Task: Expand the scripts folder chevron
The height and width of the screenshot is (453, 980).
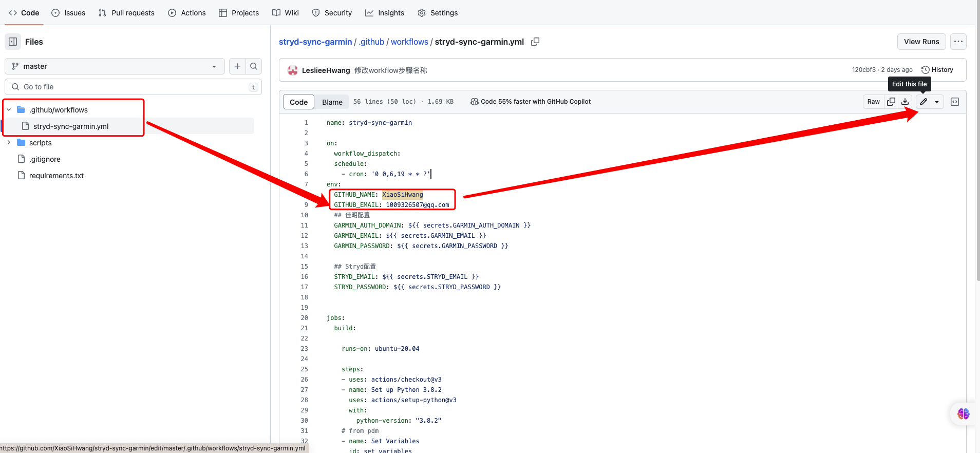Action: tap(9, 143)
